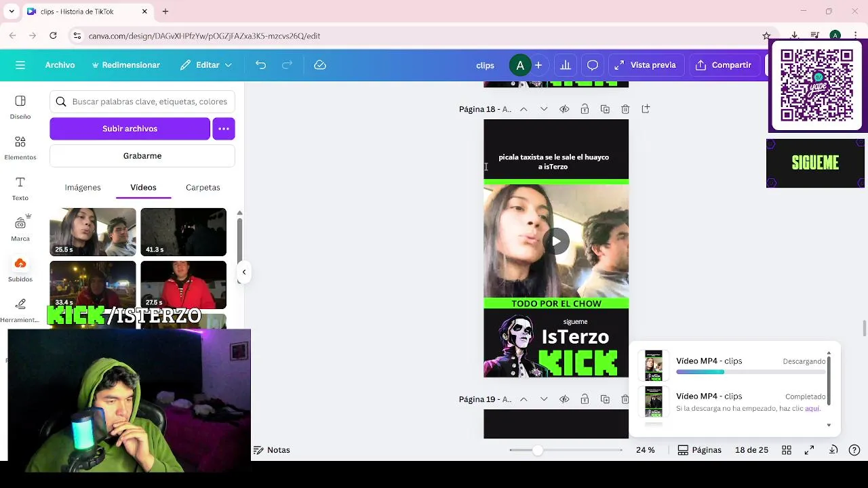This screenshot has height=488, width=868.
Task: Open the Redimensionar option
Action: (x=125, y=65)
